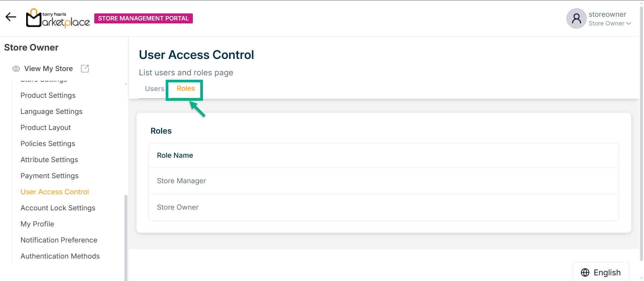Open Payment Settings
This screenshot has width=644, height=281.
coord(49,176)
